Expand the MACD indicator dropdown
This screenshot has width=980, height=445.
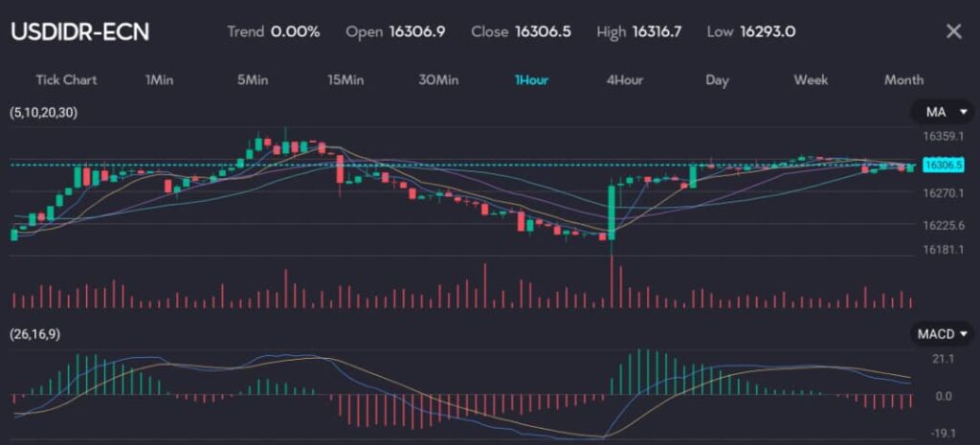[942, 334]
